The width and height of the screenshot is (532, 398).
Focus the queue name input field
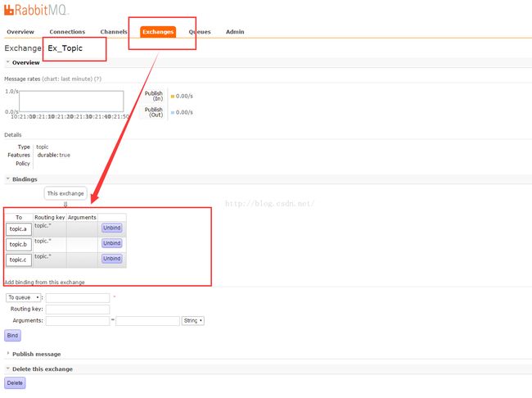[x=78, y=298]
